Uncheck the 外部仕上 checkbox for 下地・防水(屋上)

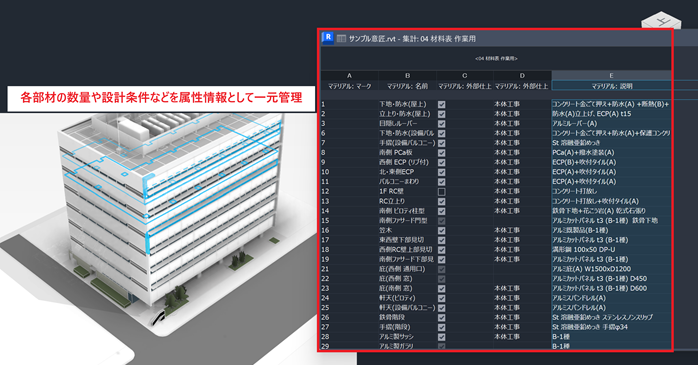(441, 105)
